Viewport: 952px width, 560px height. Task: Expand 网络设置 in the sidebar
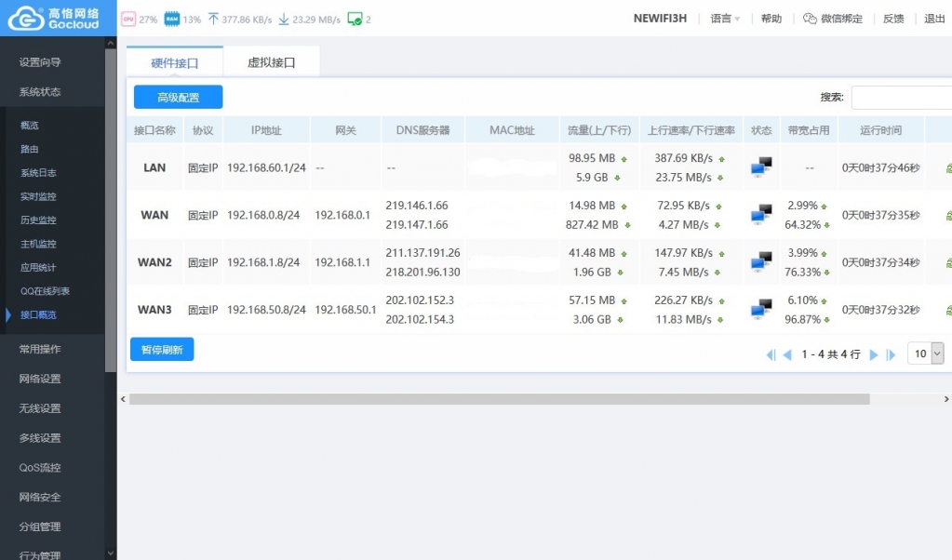tap(40, 379)
